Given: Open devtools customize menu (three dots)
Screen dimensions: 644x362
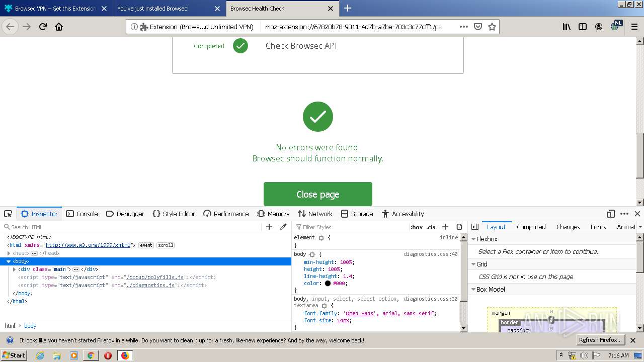Looking at the screenshot, I should [624, 214].
